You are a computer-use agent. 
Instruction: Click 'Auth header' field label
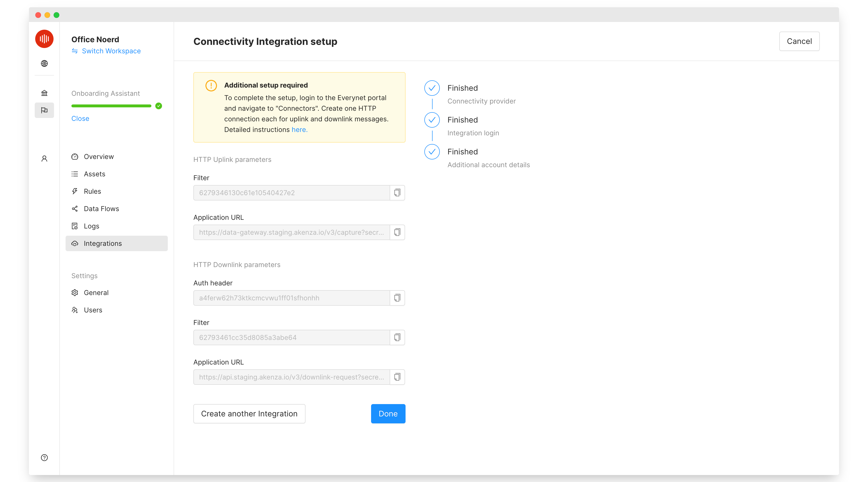pyautogui.click(x=213, y=283)
